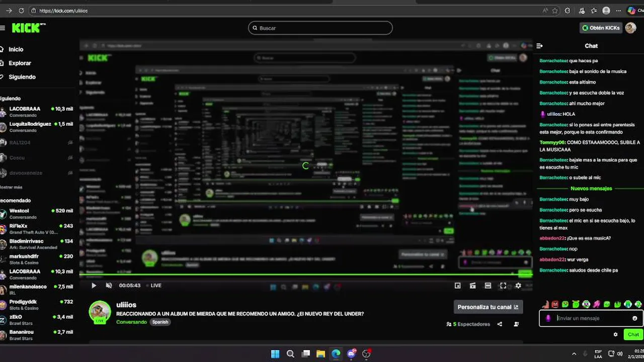Open followed channel LACOBRAAA with 10,3 mil under Siguiendo
This screenshot has width=644, height=362.
coord(36,112)
